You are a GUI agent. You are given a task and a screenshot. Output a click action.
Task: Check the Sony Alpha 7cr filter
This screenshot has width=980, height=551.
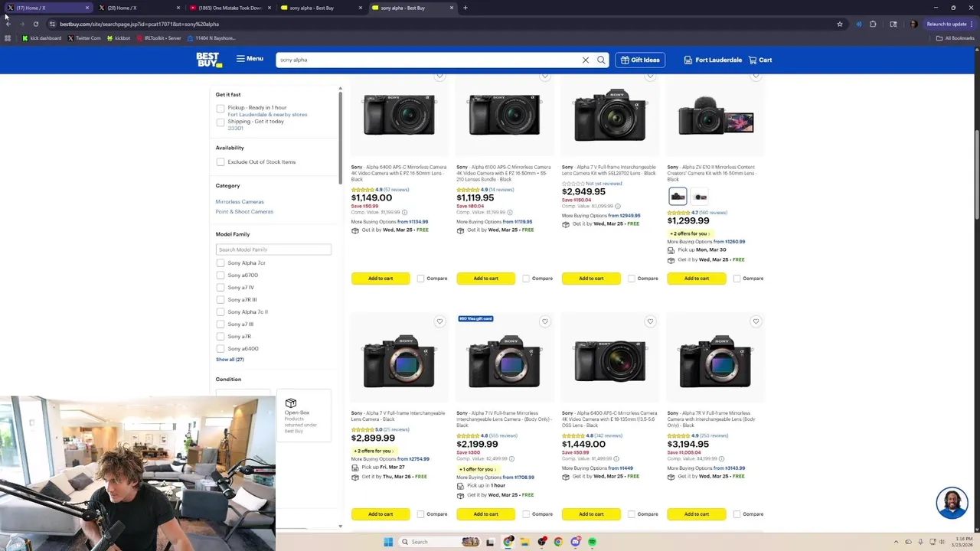[x=220, y=262]
